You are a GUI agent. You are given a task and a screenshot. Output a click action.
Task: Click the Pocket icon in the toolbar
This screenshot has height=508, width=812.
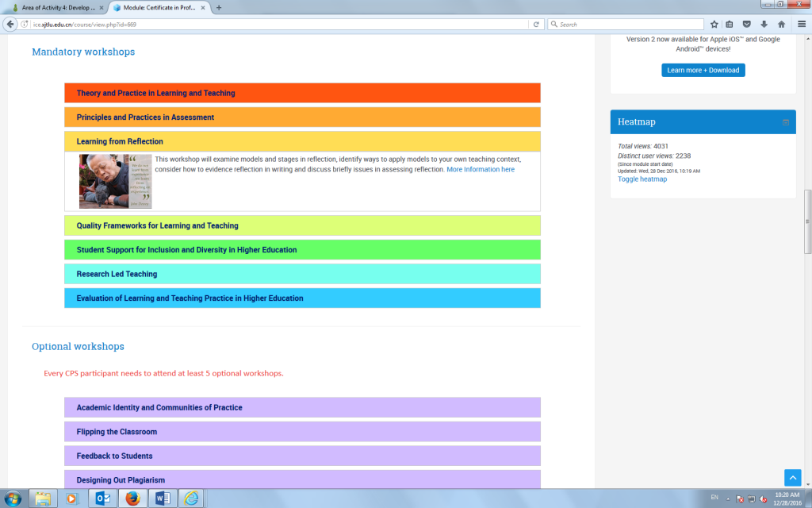(747, 24)
